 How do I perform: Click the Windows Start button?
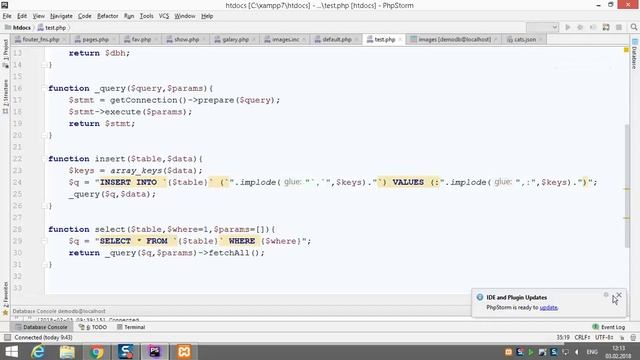[11, 351]
